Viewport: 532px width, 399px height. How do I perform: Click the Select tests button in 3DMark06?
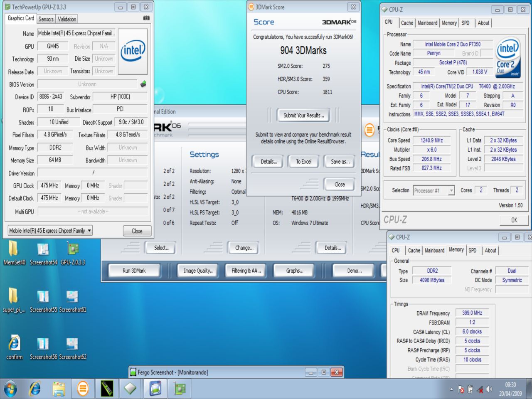click(161, 248)
